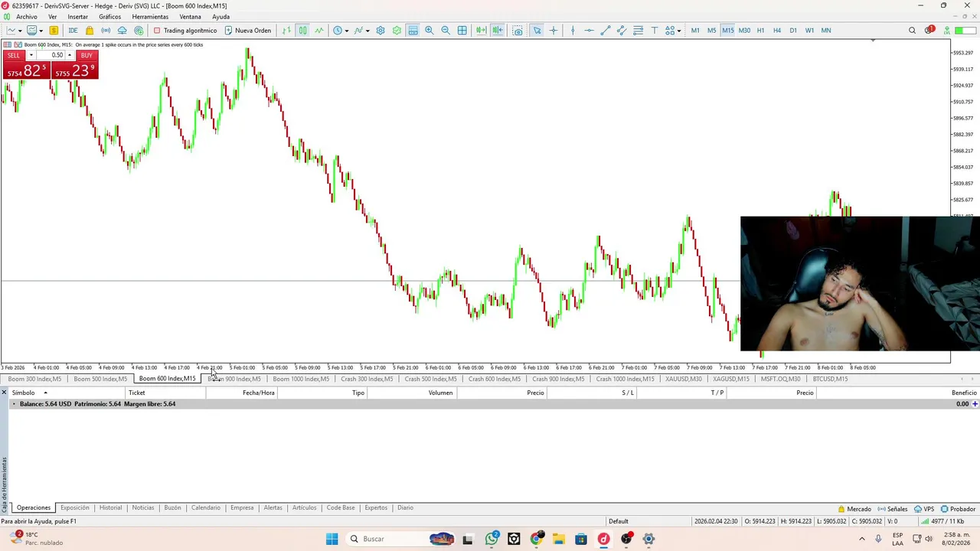Image resolution: width=980 pixels, height=551 pixels.
Task: Click the dollar-sign Market Watch icon
Action: [54, 31]
